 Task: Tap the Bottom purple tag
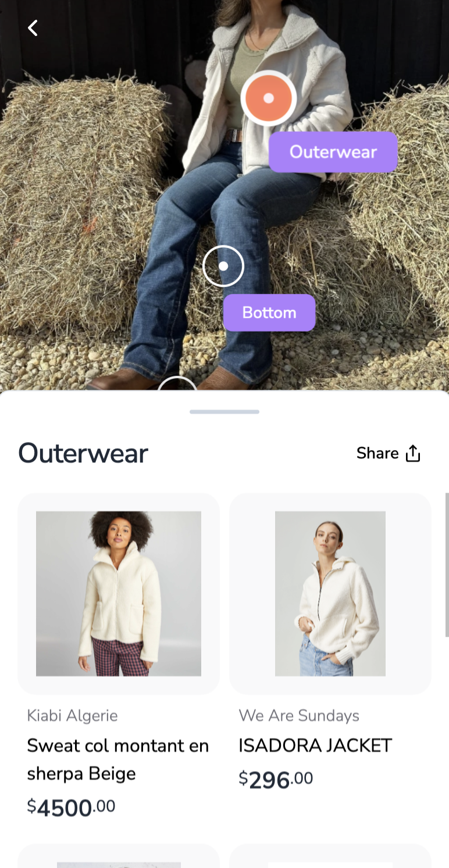tap(269, 313)
